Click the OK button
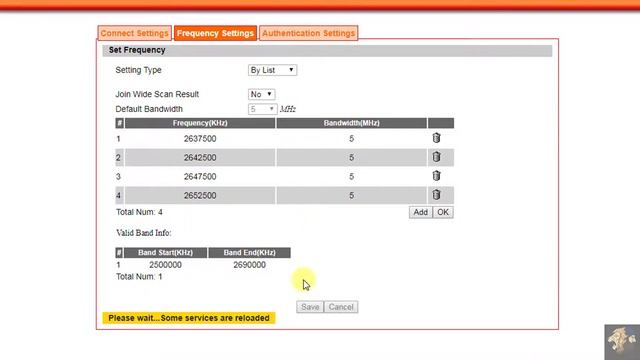The image size is (640, 360). 443,212
